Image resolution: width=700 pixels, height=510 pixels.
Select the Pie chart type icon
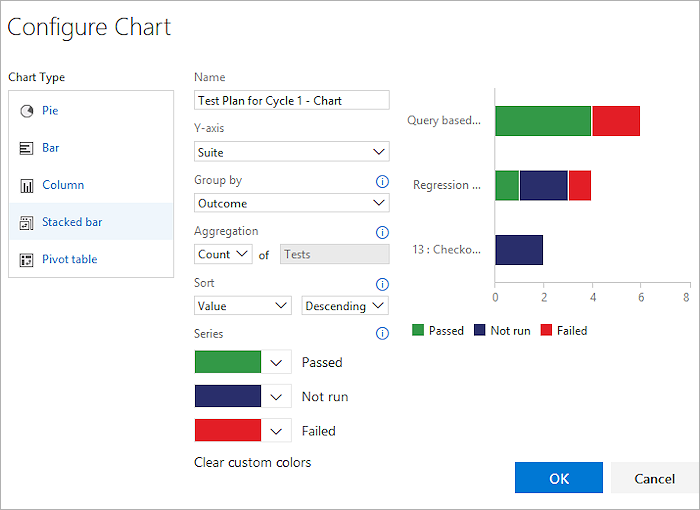(x=26, y=111)
